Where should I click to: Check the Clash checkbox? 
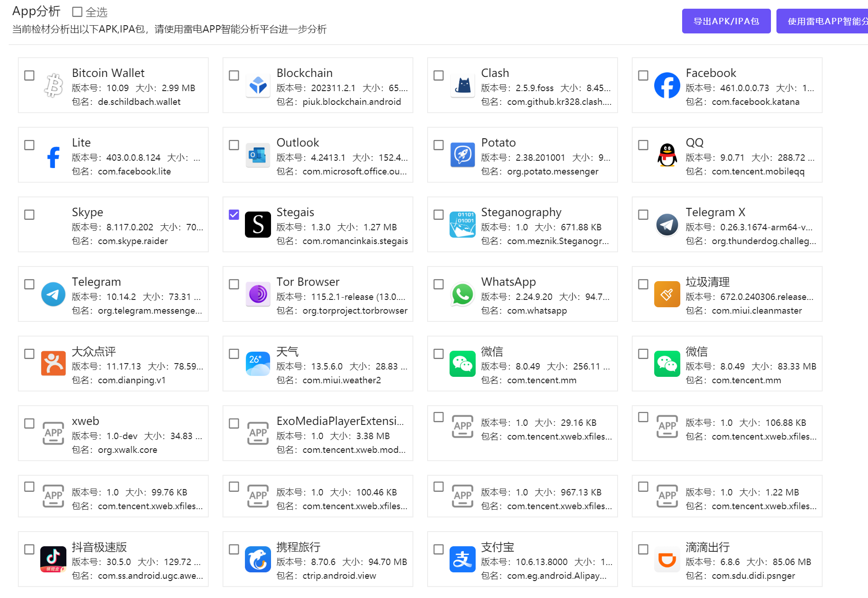point(439,76)
